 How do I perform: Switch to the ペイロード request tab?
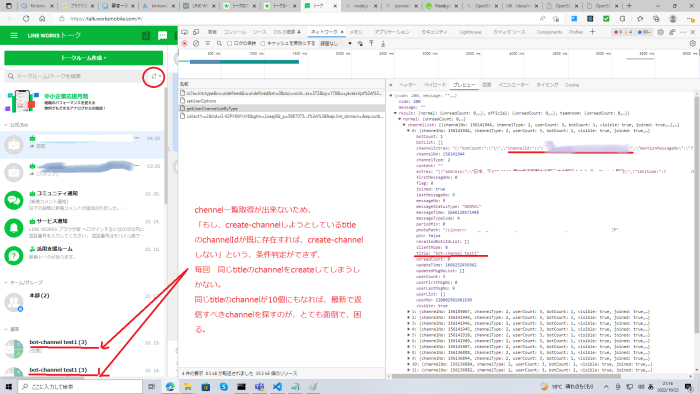(x=435, y=85)
